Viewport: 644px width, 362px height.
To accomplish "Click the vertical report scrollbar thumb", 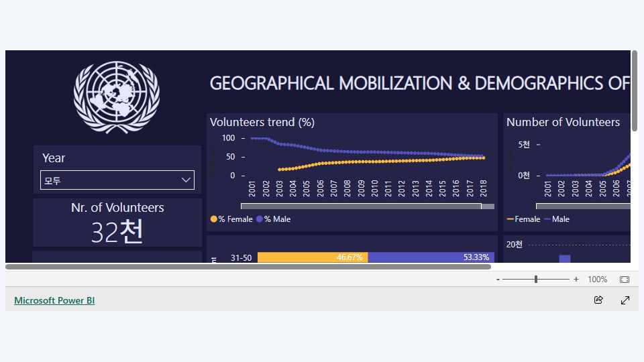I will point(635,91).
